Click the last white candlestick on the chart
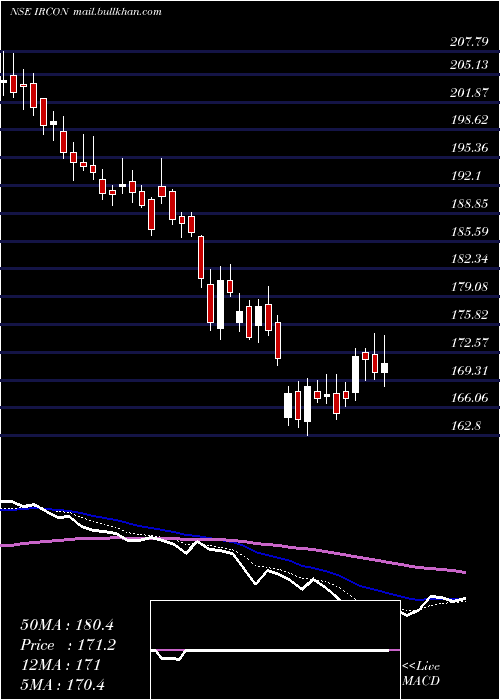This screenshot has width=500, height=700. coord(384,368)
